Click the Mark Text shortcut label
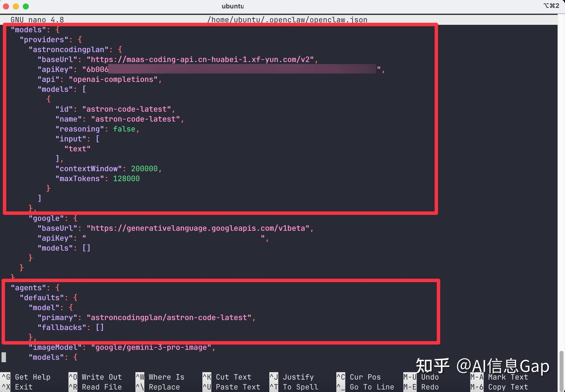565x392 pixels. click(x=508, y=377)
